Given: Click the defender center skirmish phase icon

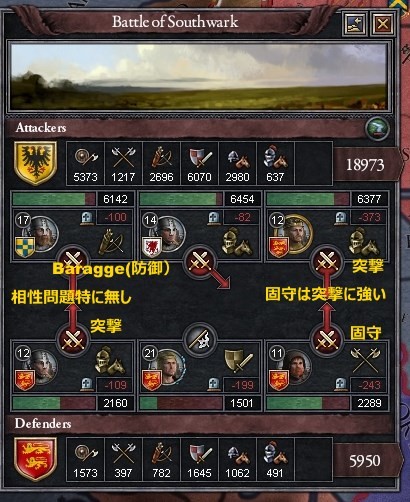Looking at the screenshot, I should click(x=199, y=340).
